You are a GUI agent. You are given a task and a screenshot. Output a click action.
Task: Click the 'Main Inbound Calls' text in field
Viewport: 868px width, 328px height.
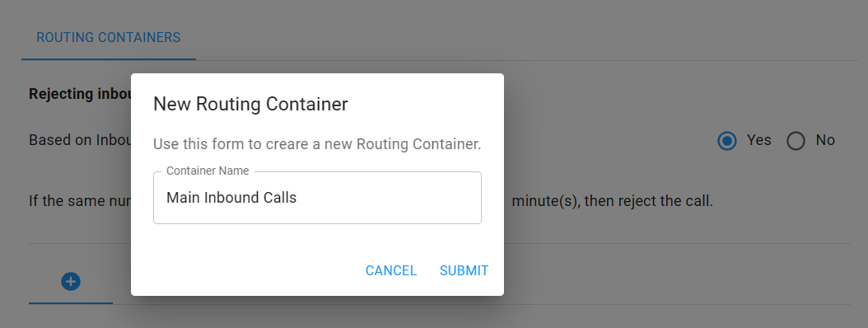(x=231, y=198)
